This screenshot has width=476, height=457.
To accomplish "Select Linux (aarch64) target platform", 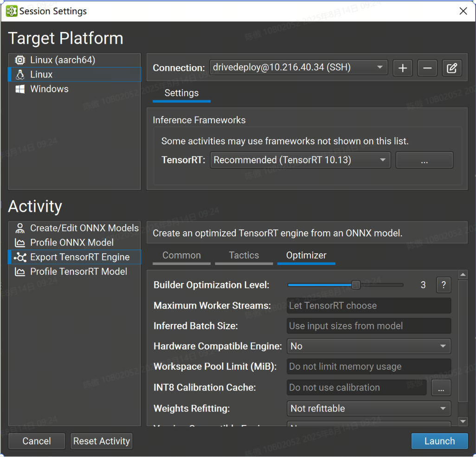I will pos(75,60).
